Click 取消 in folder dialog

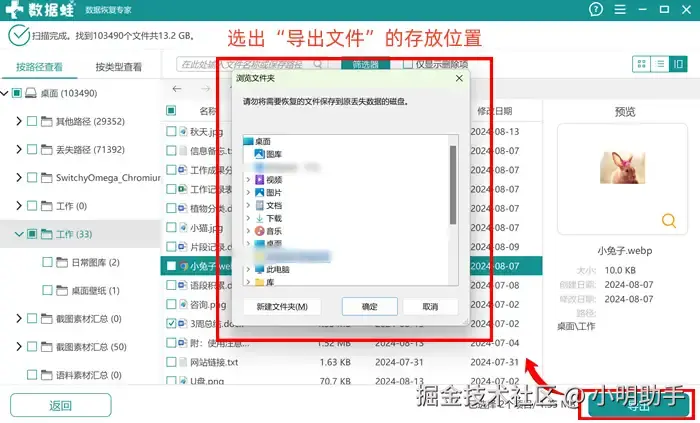[x=430, y=307]
